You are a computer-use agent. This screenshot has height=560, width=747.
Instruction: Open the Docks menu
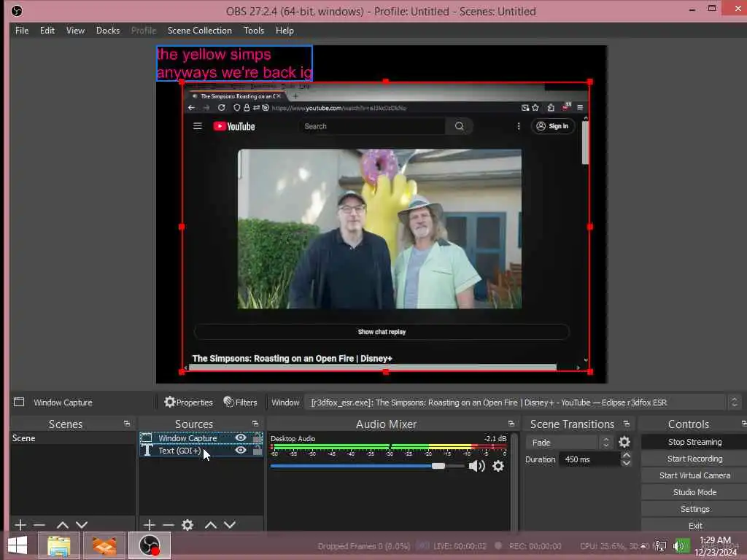tap(108, 31)
